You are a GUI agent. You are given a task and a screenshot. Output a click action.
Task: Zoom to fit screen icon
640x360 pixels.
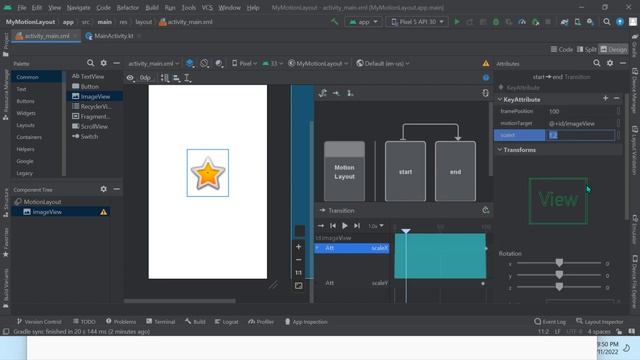298,286
